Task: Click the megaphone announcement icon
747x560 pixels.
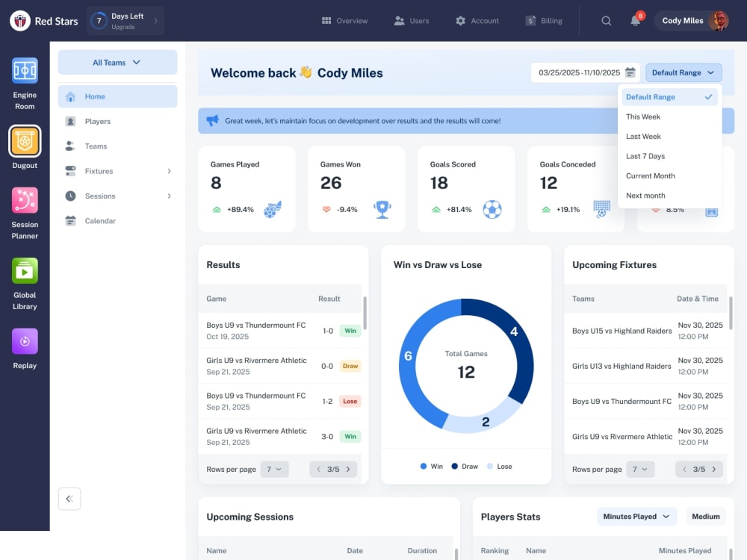Action: tap(212, 120)
